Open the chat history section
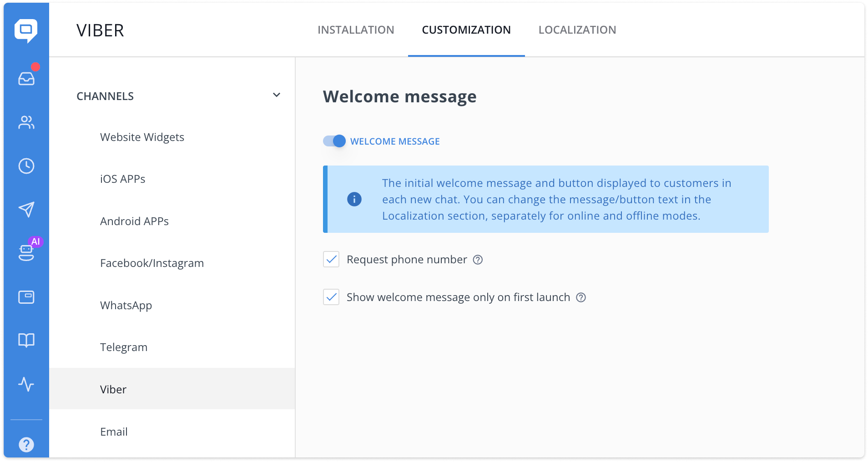Image resolution: width=868 pixels, height=462 pixels. (x=26, y=166)
